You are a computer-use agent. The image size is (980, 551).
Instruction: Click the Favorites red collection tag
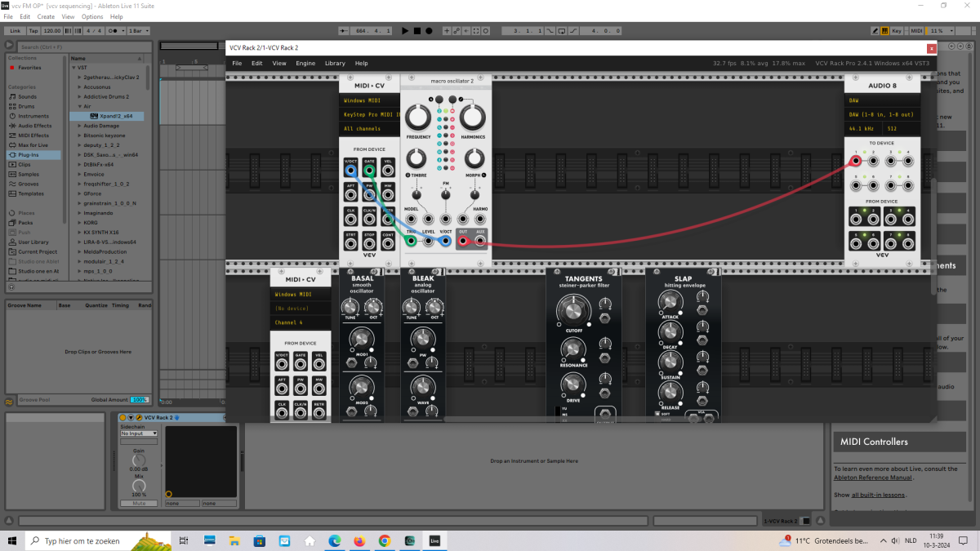pyautogui.click(x=11, y=68)
